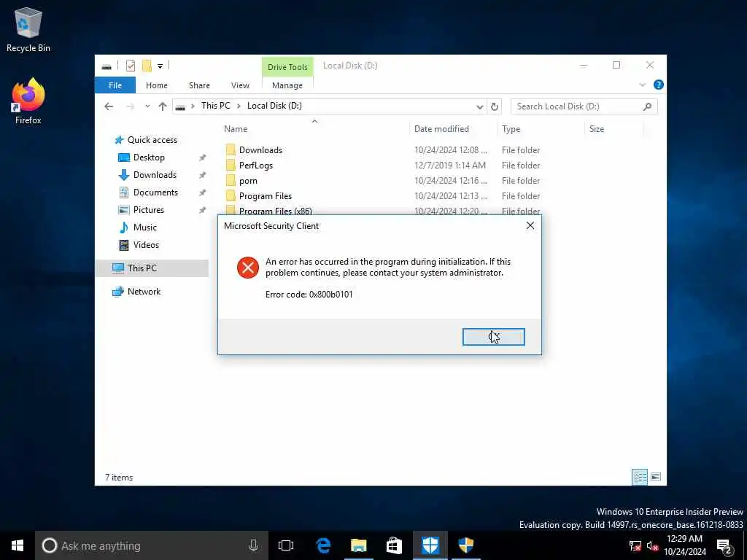Select Network in the navigation pane
The image size is (747, 560).
pos(144,292)
